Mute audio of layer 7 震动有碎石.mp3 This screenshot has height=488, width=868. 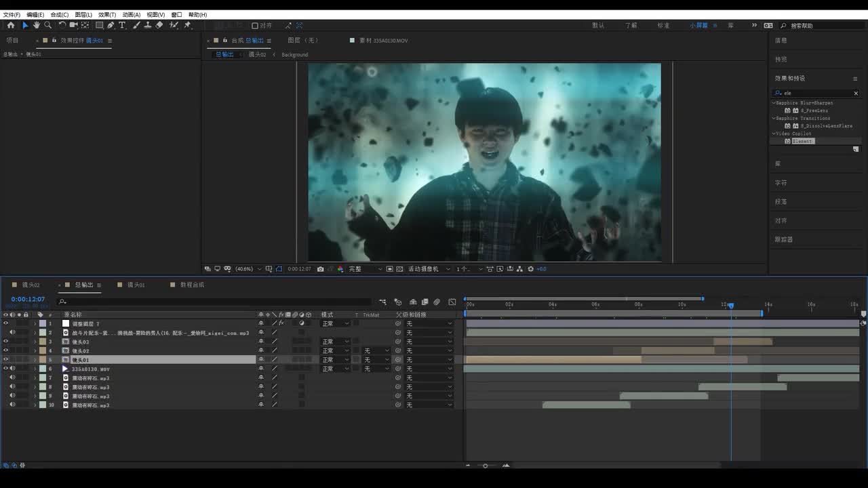(x=12, y=378)
